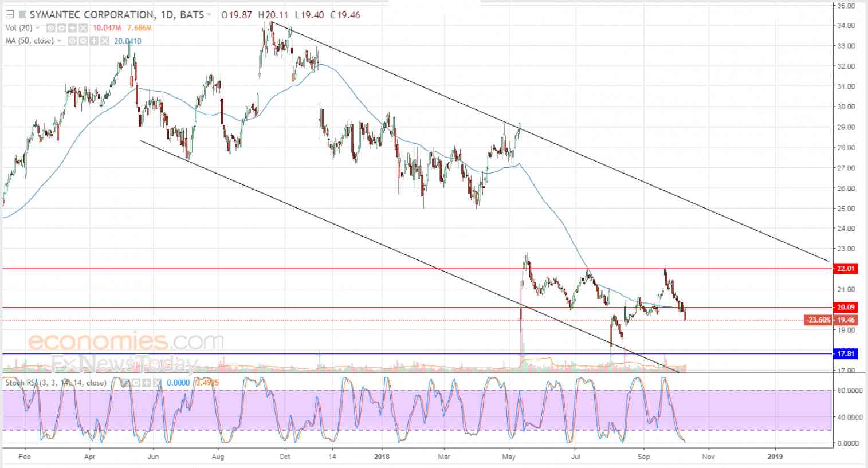This screenshot has height=468, width=868.
Task: Select the 19.46 current price label
Action: (x=846, y=320)
